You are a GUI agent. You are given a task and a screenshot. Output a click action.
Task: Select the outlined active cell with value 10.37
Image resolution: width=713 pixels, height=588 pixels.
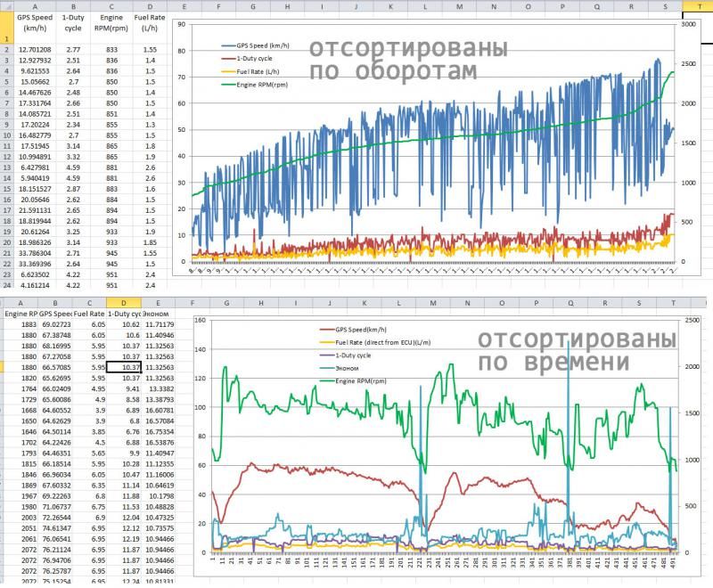(124, 366)
